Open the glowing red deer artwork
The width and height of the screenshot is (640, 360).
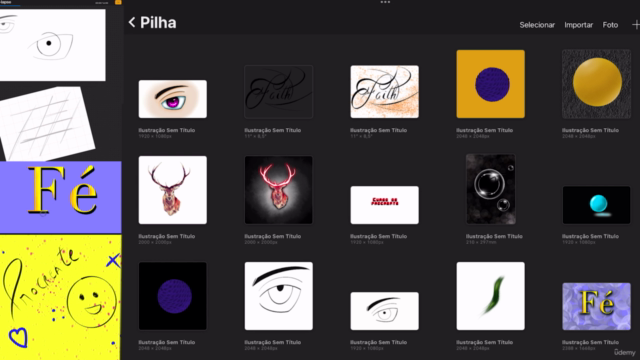[279, 190]
